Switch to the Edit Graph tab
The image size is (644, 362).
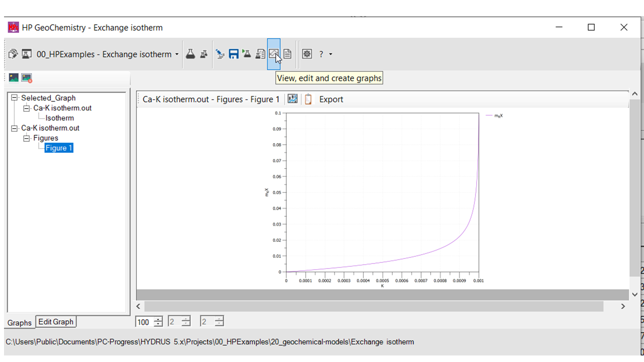coord(56,322)
